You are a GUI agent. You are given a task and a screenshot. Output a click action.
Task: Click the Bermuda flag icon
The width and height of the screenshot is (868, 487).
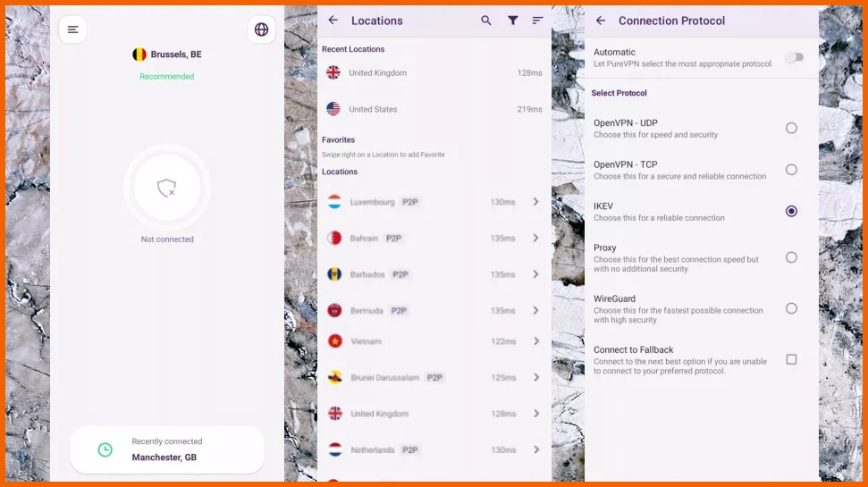(334, 310)
